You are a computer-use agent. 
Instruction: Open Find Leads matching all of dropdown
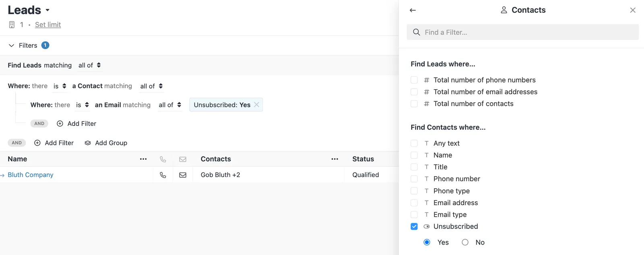pyautogui.click(x=89, y=65)
